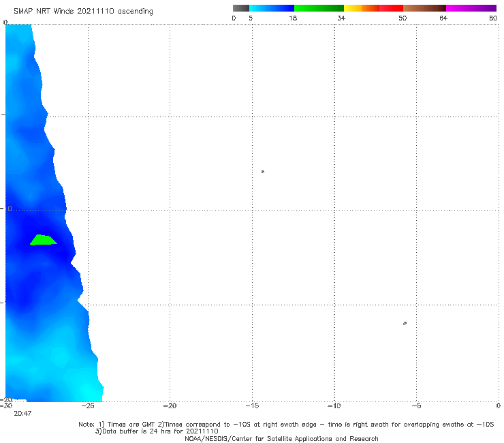Click the green segment of the color bar
Screen dimensions: 504x443
(x=319, y=8)
